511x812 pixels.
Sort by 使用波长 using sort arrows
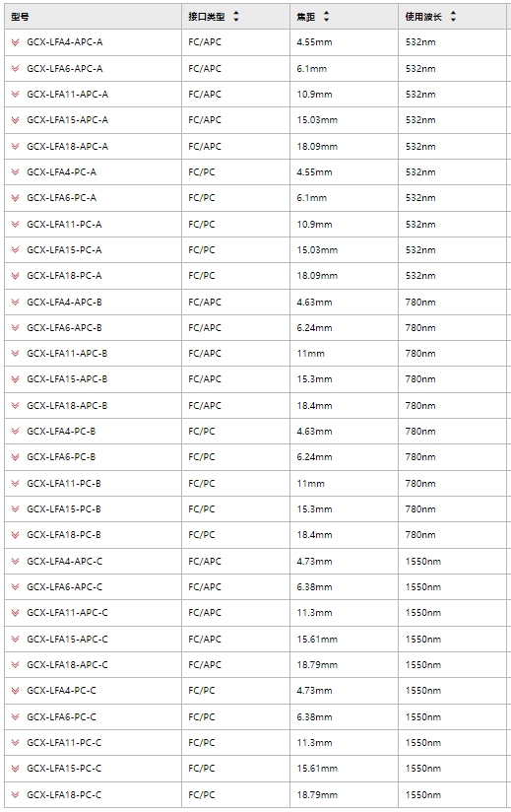pyautogui.click(x=453, y=17)
